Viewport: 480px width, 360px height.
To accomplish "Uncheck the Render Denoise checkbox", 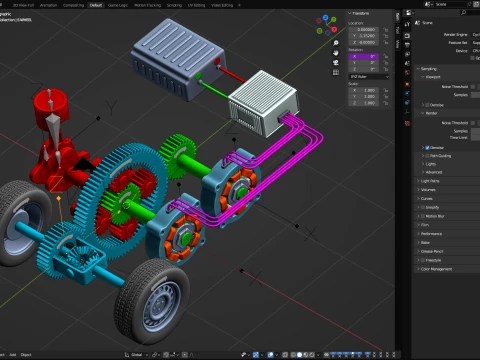I will point(427,148).
